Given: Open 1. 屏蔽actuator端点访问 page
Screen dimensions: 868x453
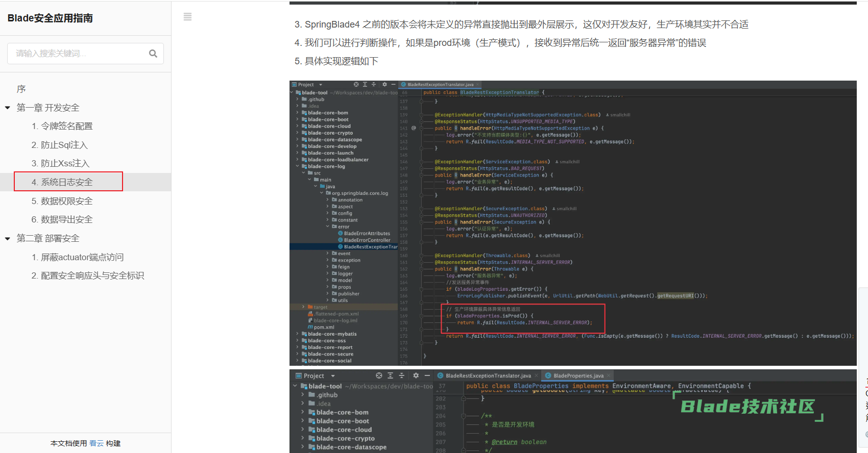Looking at the screenshot, I should [x=78, y=257].
